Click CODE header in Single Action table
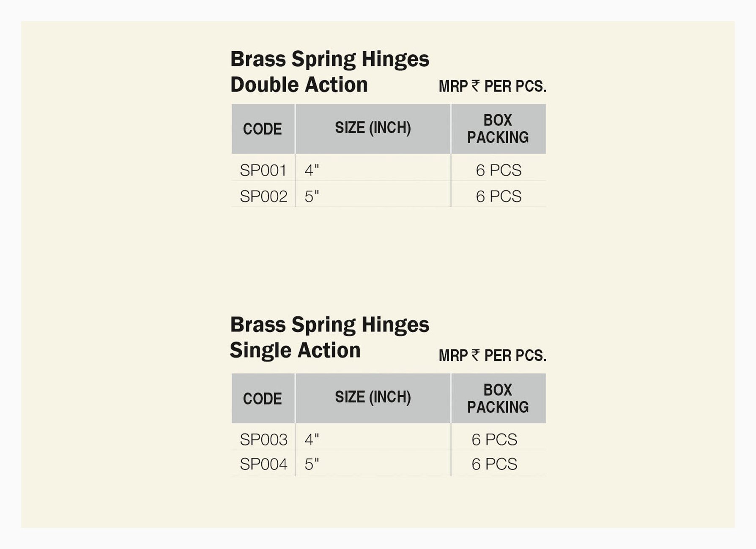Viewport: 756px width, 549px height. (262, 399)
